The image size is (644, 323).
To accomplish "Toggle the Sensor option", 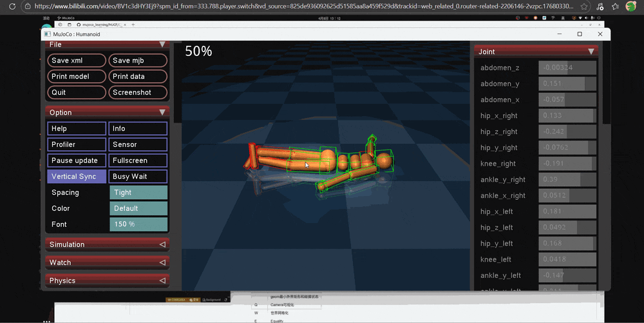I will click(138, 144).
